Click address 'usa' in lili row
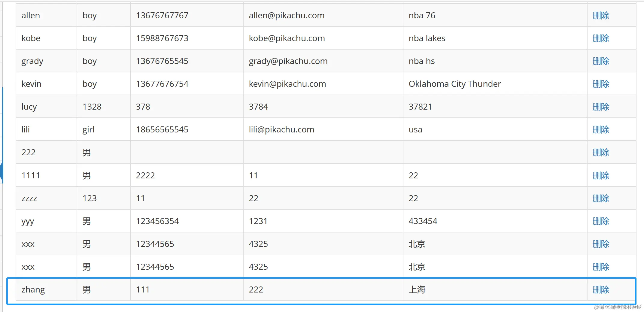This screenshot has height=312, width=644. click(415, 130)
